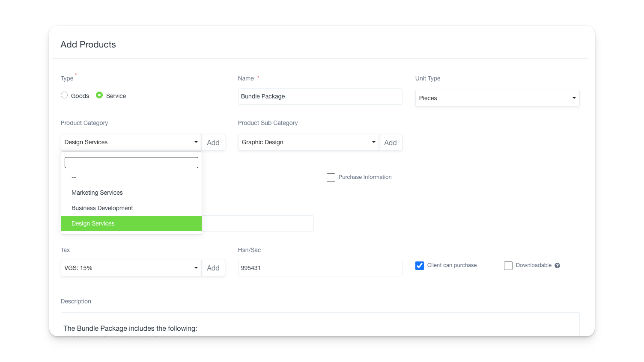Click the category search box

point(131,163)
